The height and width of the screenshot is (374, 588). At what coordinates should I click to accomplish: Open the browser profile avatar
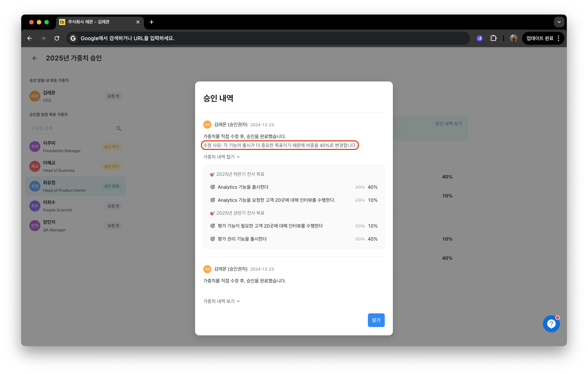pos(514,38)
